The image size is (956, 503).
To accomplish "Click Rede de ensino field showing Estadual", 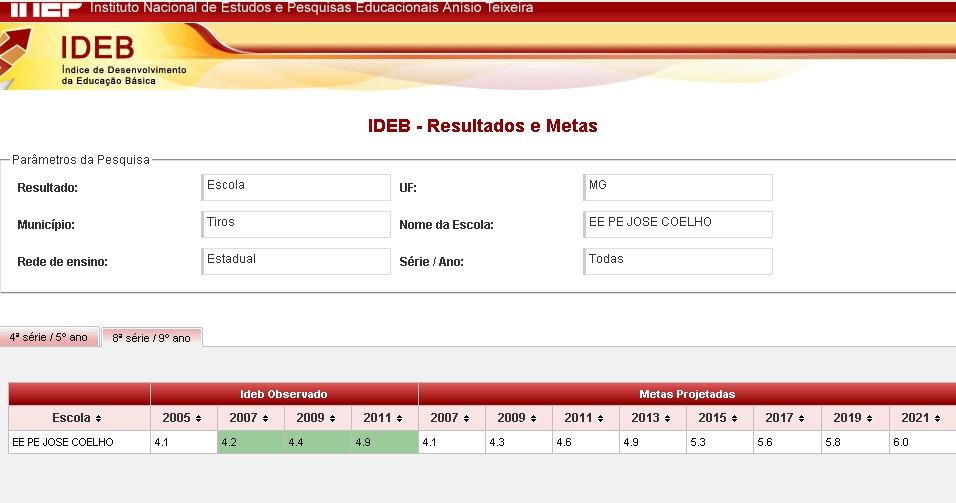I will click(x=296, y=261).
